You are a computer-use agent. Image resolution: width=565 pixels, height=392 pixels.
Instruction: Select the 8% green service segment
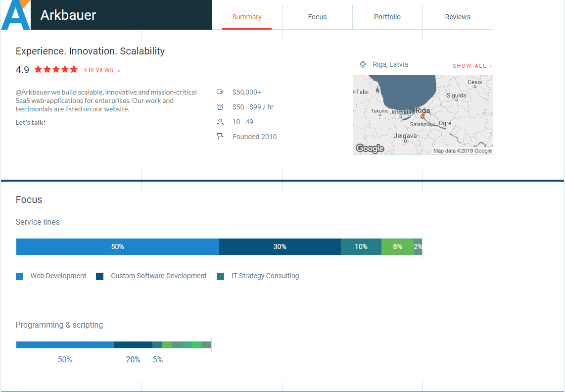(397, 246)
